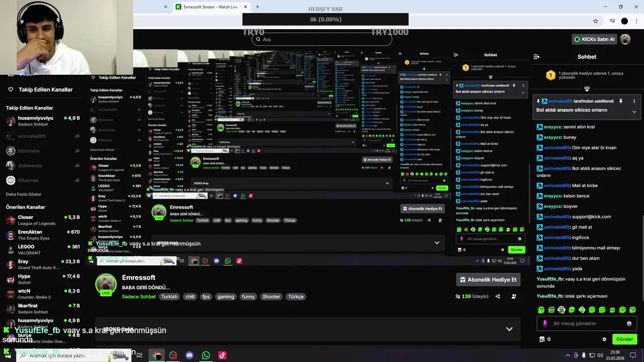The height and width of the screenshot is (362, 644).
Task: Open Windows notification center
Action: tap(633, 355)
